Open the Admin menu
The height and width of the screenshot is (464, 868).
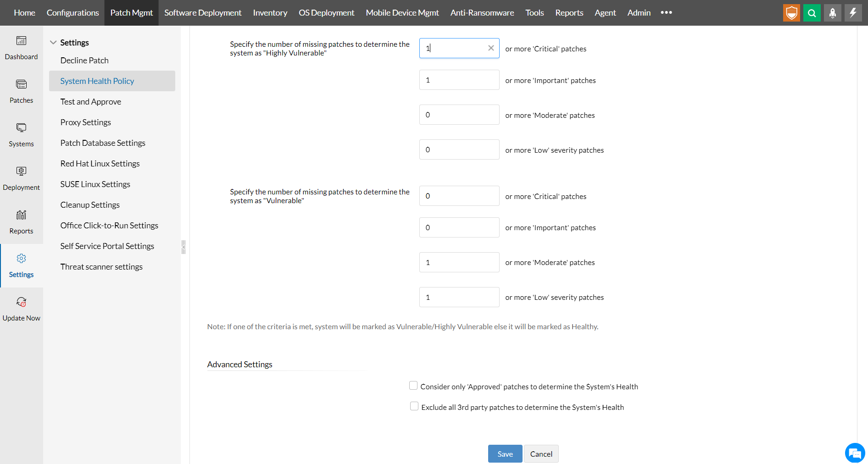tap(639, 13)
